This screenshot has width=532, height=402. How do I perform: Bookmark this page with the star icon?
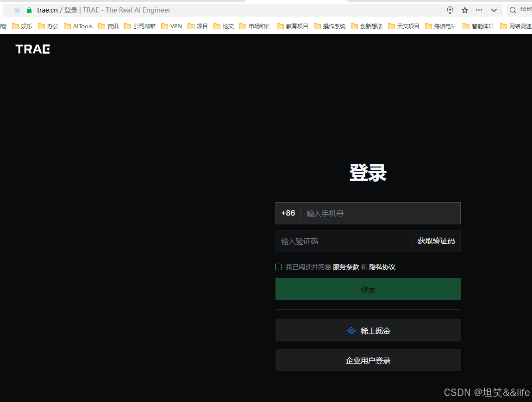point(464,10)
